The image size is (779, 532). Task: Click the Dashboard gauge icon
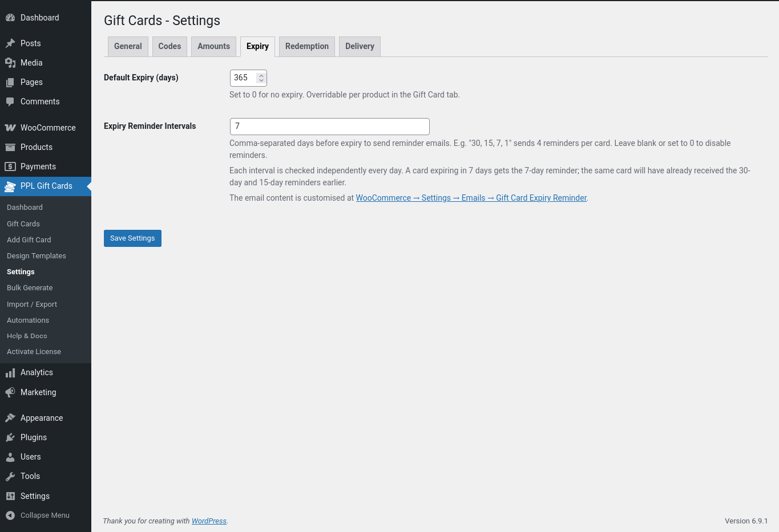tap(10, 18)
